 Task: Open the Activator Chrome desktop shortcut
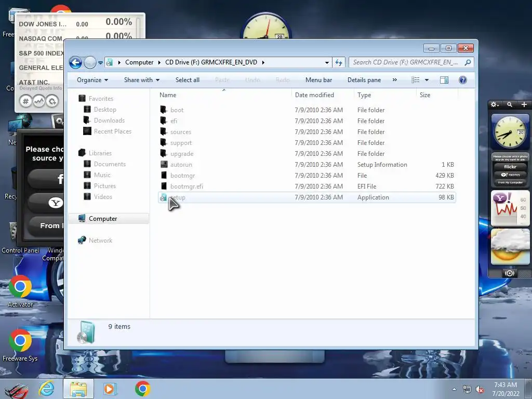pyautogui.click(x=20, y=292)
